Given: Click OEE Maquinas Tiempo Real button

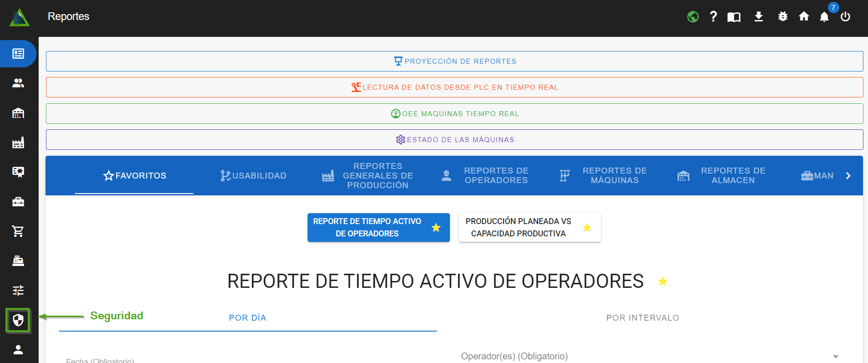Looking at the screenshot, I should pos(454,114).
